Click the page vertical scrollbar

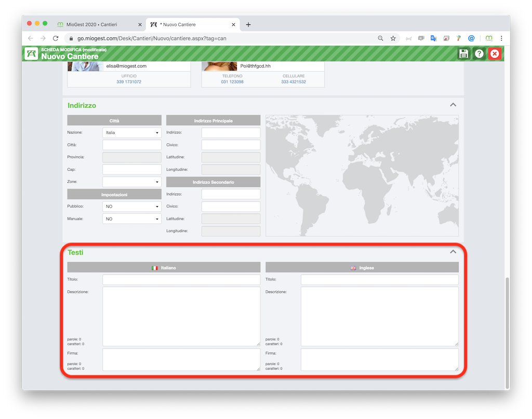tap(507, 333)
